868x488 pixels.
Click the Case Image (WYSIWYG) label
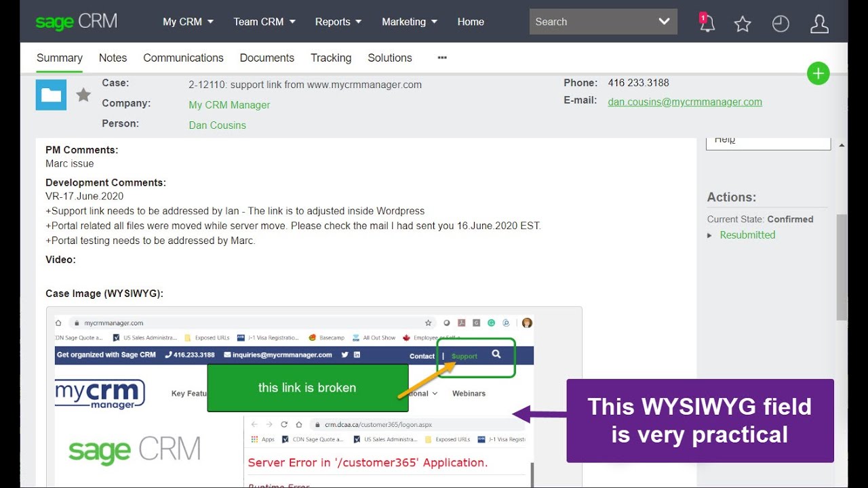click(104, 293)
